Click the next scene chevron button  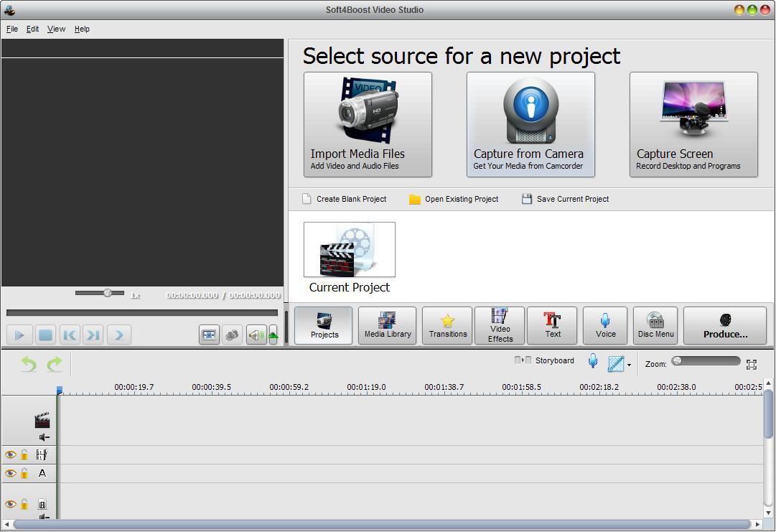pos(119,335)
